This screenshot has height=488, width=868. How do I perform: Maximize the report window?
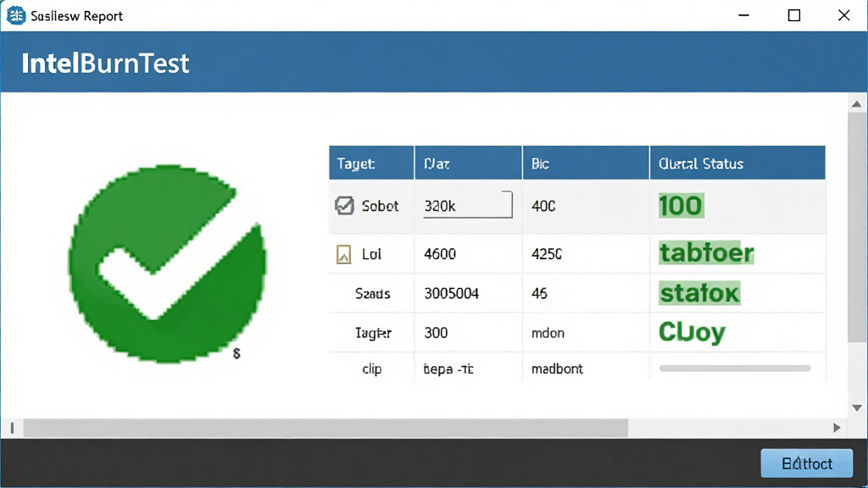(x=793, y=15)
